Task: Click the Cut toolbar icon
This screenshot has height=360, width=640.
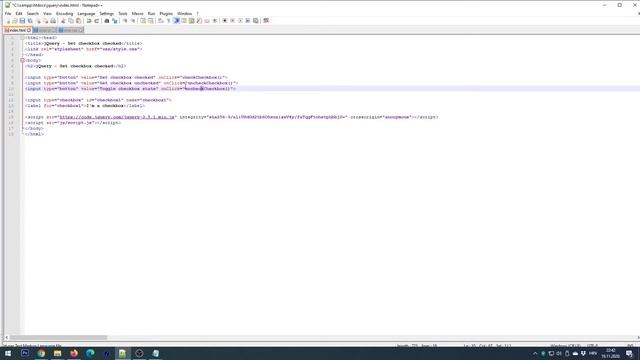Action: [63, 21]
